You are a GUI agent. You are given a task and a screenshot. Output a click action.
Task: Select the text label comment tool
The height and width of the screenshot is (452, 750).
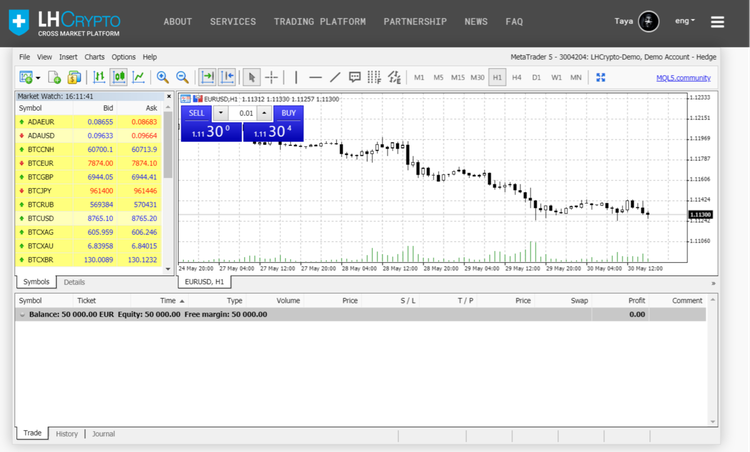pyautogui.click(x=354, y=77)
